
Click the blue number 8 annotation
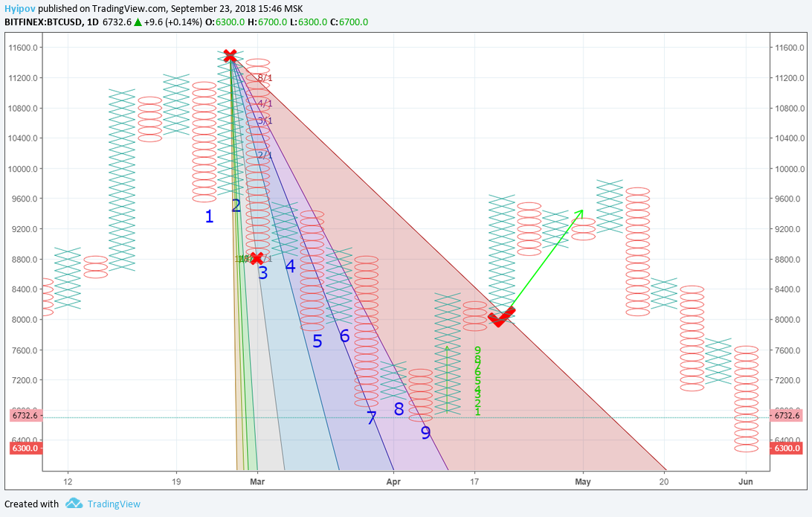click(399, 409)
